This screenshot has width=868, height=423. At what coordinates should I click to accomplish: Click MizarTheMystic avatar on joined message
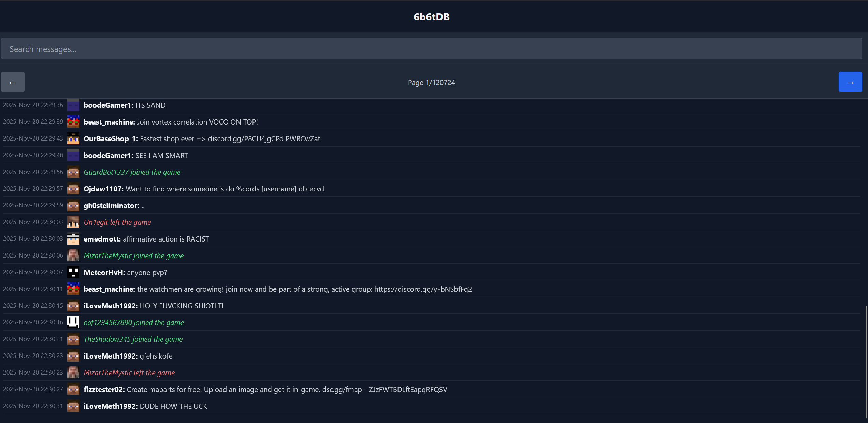pyautogui.click(x=73, y=256)
